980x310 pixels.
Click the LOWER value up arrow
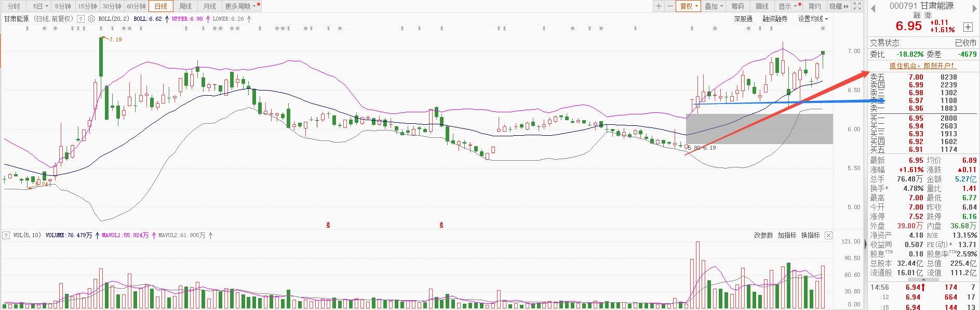tap(249, 19)
